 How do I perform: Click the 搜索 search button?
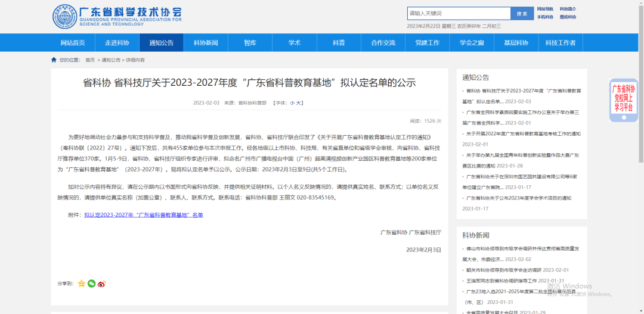click(522, 14)
